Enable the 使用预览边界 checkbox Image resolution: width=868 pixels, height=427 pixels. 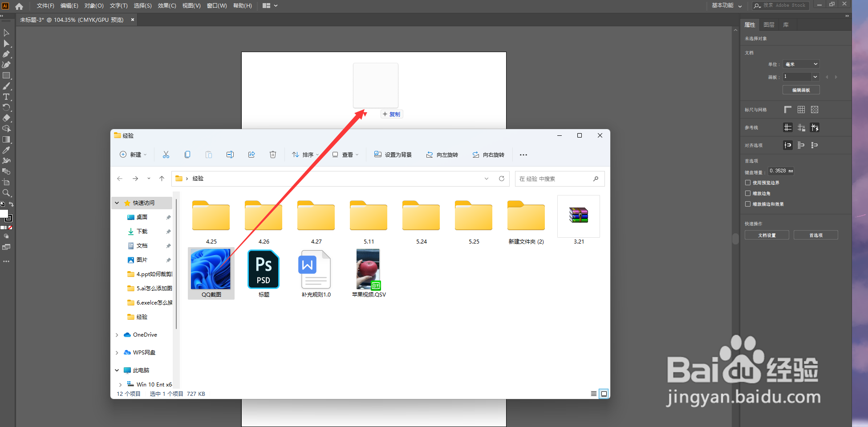click(748, 183)
